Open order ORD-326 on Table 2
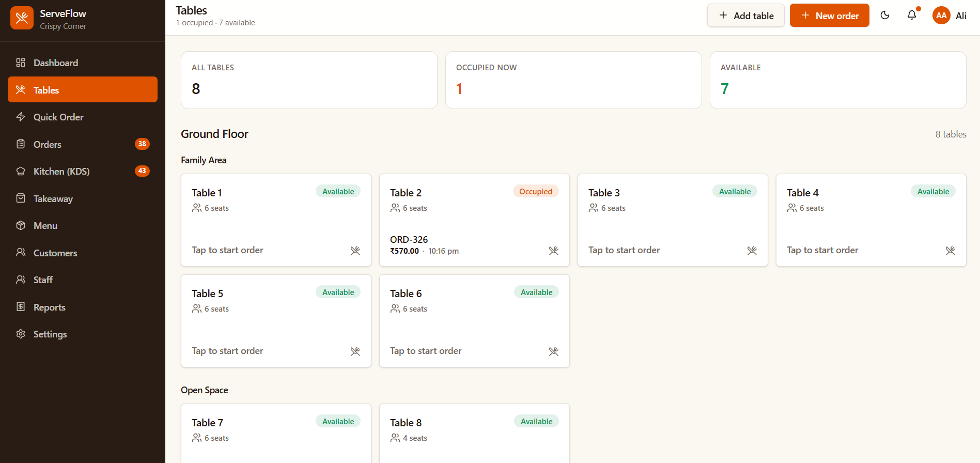This screenshot has height=463, width=980. tap(409, 240)
